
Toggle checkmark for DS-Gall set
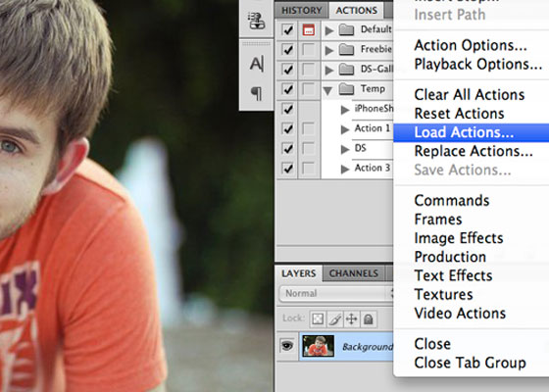click(x=287, y=70)
